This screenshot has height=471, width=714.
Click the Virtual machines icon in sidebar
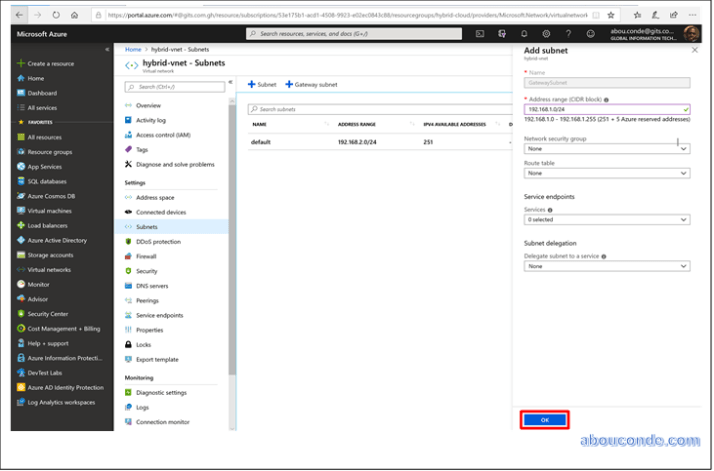pos(20,211)
